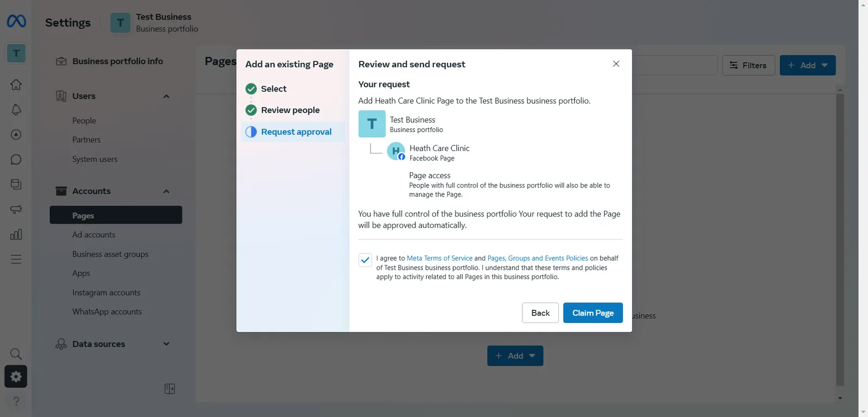Open the Add dropdown below the dialog
868x417 pixels.
tap(515, 356)
